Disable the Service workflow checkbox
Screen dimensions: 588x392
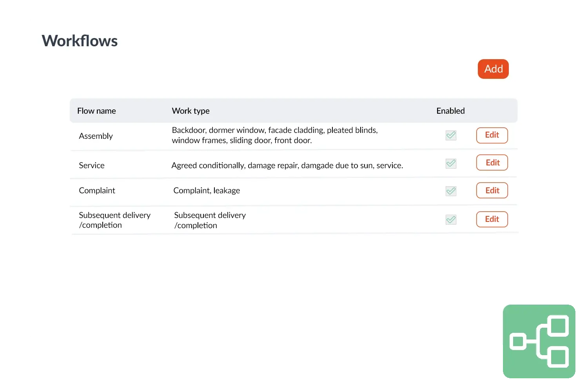451,163
